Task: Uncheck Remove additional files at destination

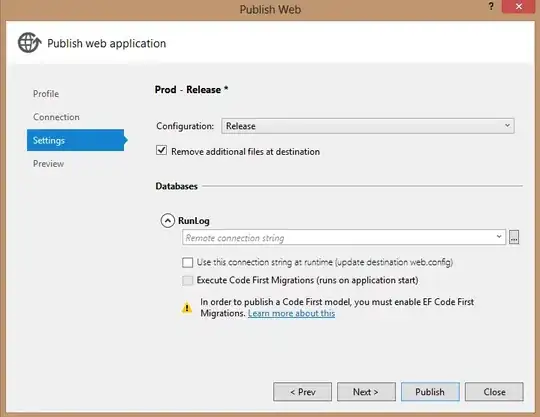Action: click(162, 150)
